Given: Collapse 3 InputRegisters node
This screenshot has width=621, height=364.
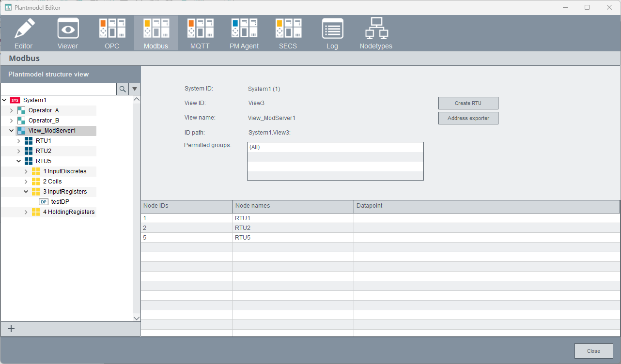Looking at the screenshot, I should pyautogui.click(x=26, y=192).
